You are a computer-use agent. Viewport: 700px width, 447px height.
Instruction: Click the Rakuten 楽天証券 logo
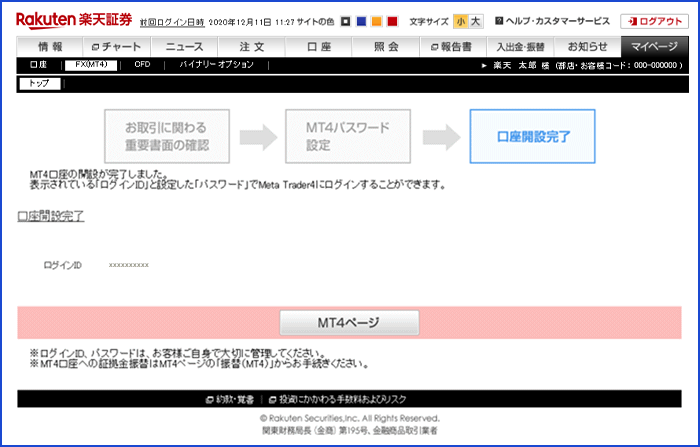74,20
